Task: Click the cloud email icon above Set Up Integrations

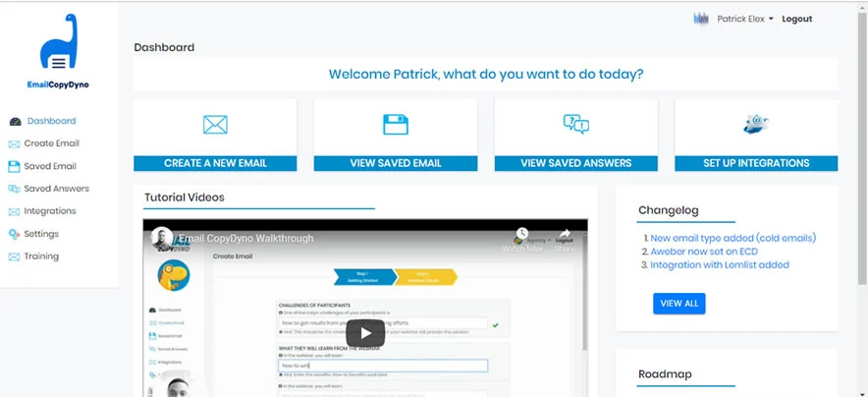Action: click(756, 125)
